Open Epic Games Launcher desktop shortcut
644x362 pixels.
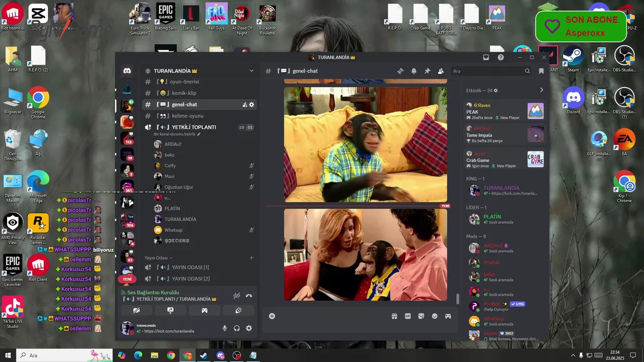(13, 271)
